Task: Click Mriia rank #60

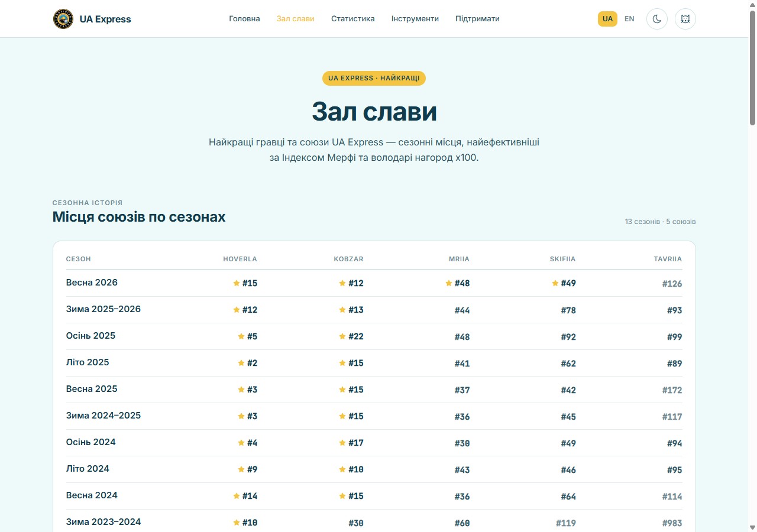Action: [462, 523]
